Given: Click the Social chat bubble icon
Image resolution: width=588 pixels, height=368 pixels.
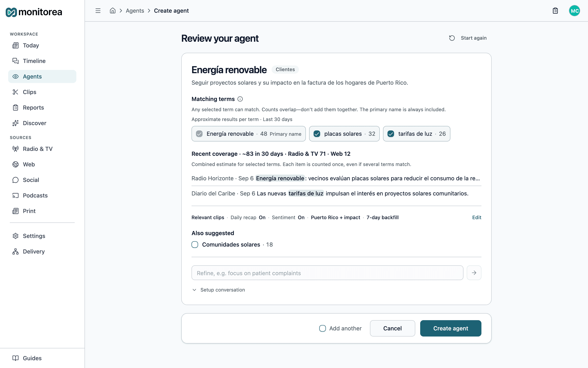Looking at the screenshot, I should click(16, 180).
